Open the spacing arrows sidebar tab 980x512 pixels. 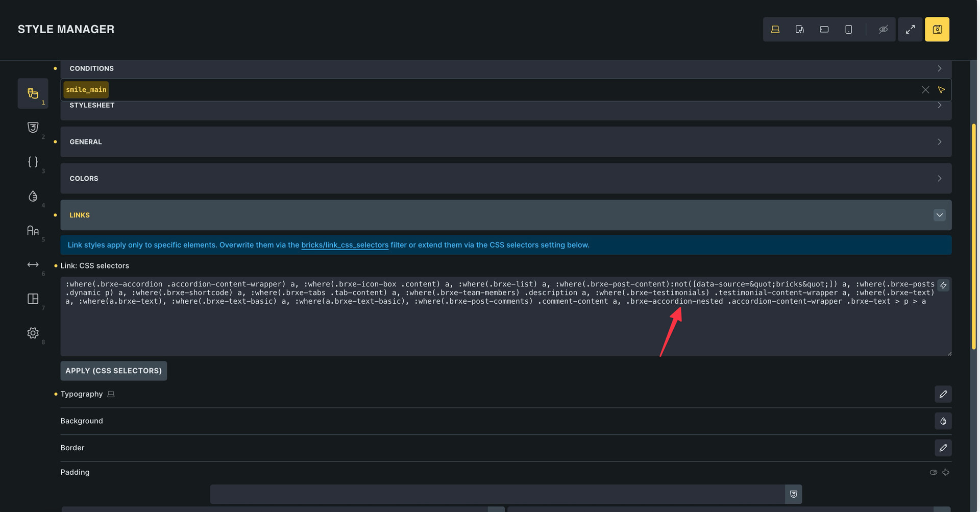(x=33, y=264)
